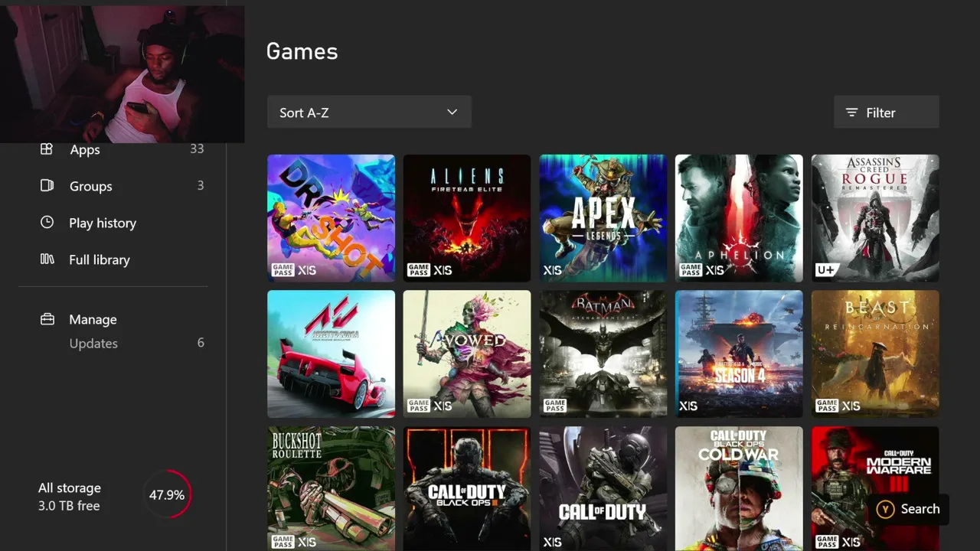Open Assassin's Creed Rogue Remastered

pyautogui.click(x=875, y=218)
